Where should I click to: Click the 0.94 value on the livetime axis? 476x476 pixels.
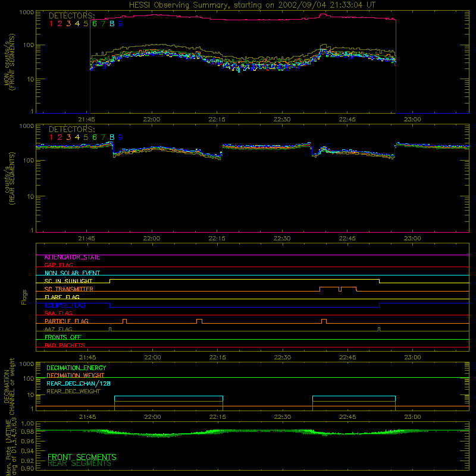(x=27, y=451)
